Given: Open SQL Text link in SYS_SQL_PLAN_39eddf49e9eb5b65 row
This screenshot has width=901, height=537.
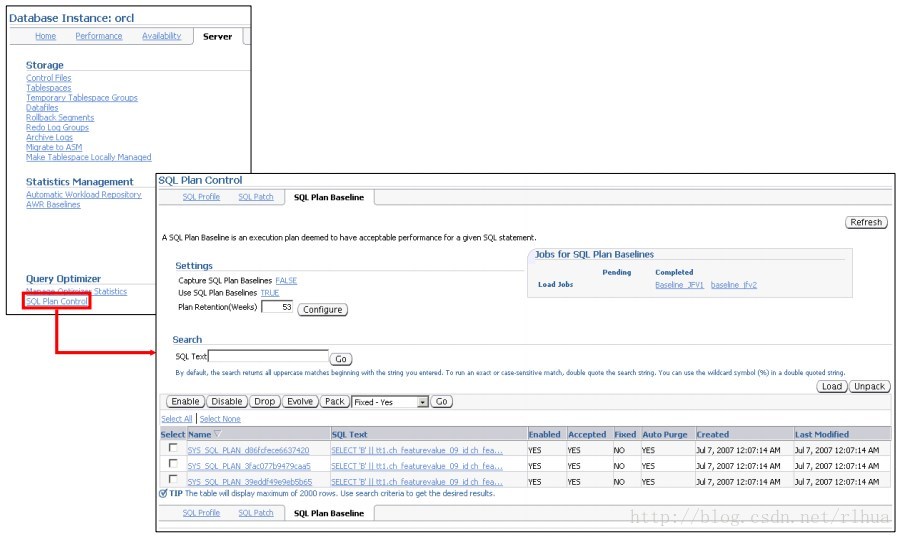Looking at the screenshot, I should tap(417, 481).
